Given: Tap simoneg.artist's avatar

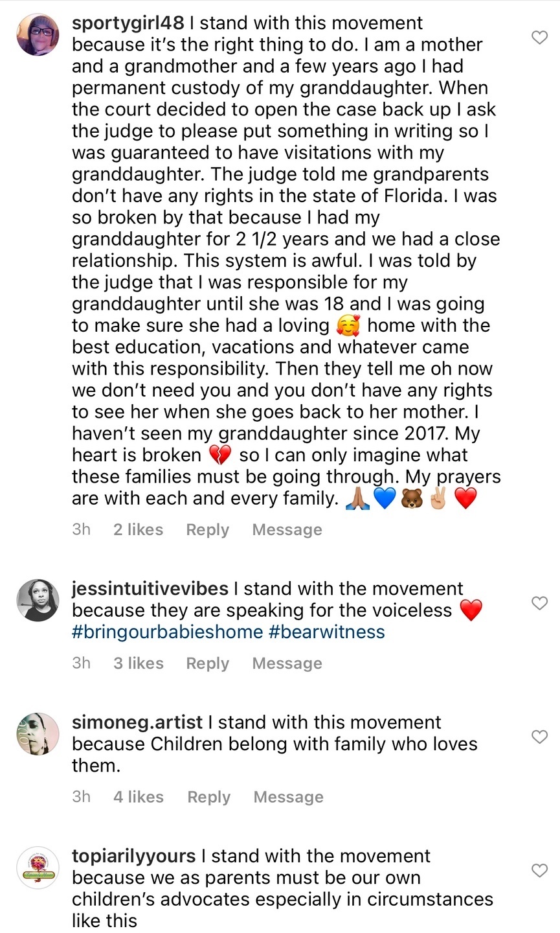Looking at the screenshot, I should click(x=38, y=734).
